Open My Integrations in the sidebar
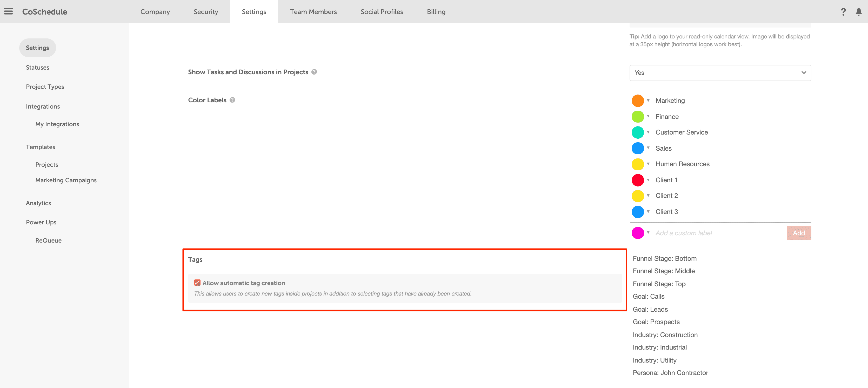 pos(57,124)
